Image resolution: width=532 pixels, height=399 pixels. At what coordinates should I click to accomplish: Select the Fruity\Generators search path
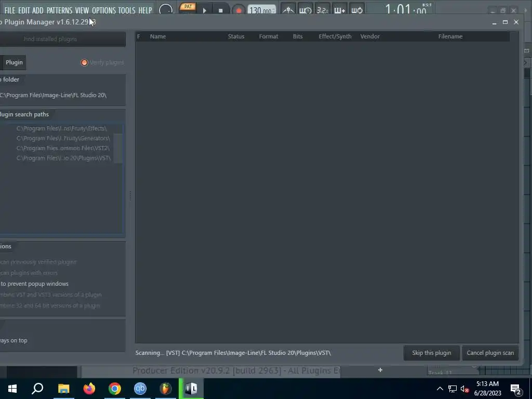click(x=63, y=138)
